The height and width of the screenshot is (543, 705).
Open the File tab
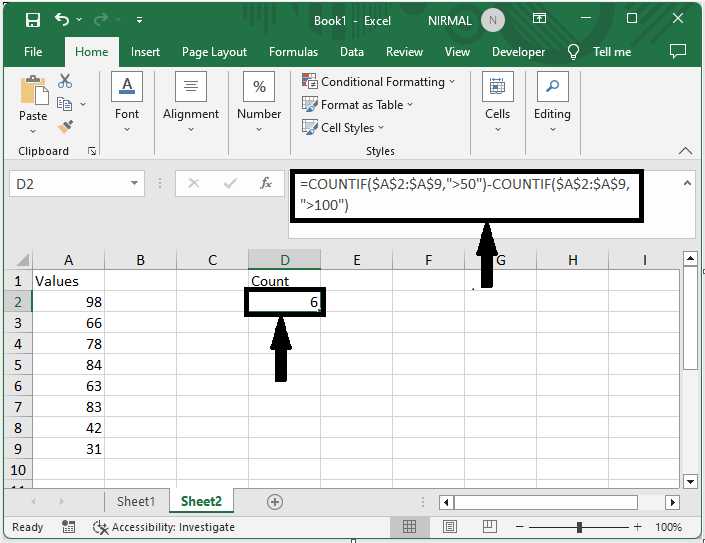click(x=33, y=52)
